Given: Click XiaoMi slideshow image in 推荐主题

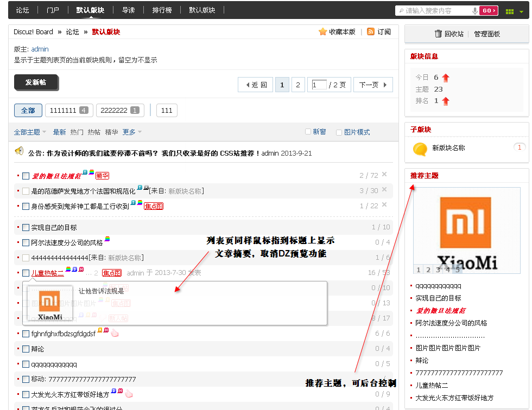Looking at the screenshot, I should (x=466, y=230).
